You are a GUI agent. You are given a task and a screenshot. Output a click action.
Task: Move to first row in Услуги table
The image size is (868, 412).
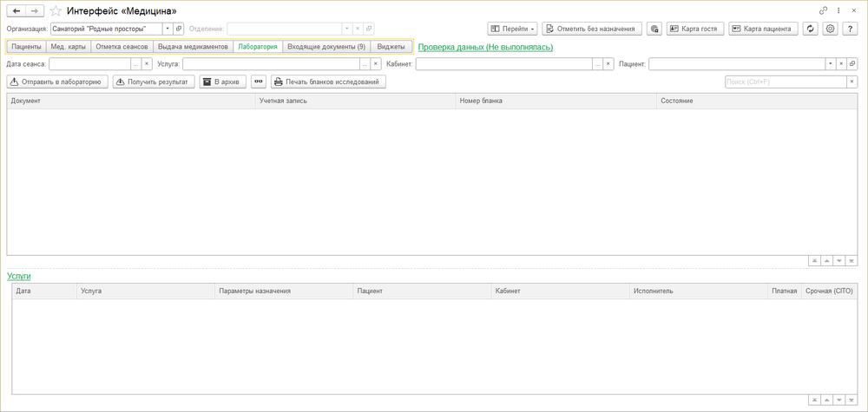click(815, 400)
